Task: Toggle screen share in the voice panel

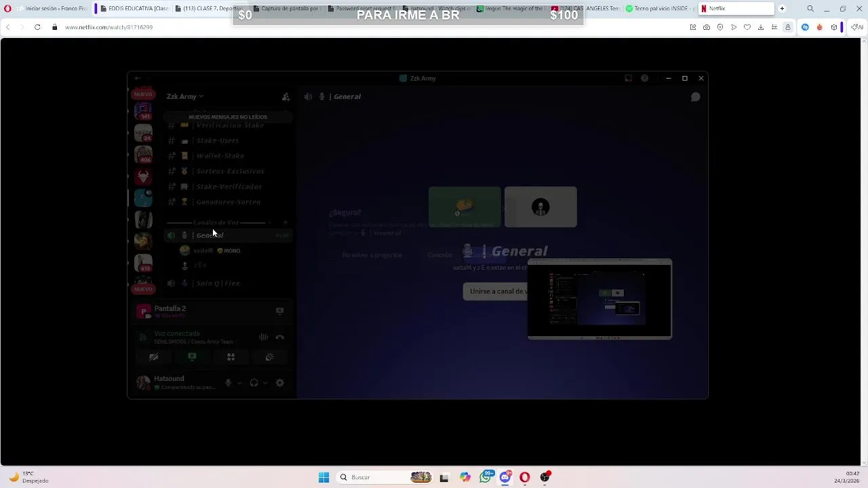Action: coord(192,357)
